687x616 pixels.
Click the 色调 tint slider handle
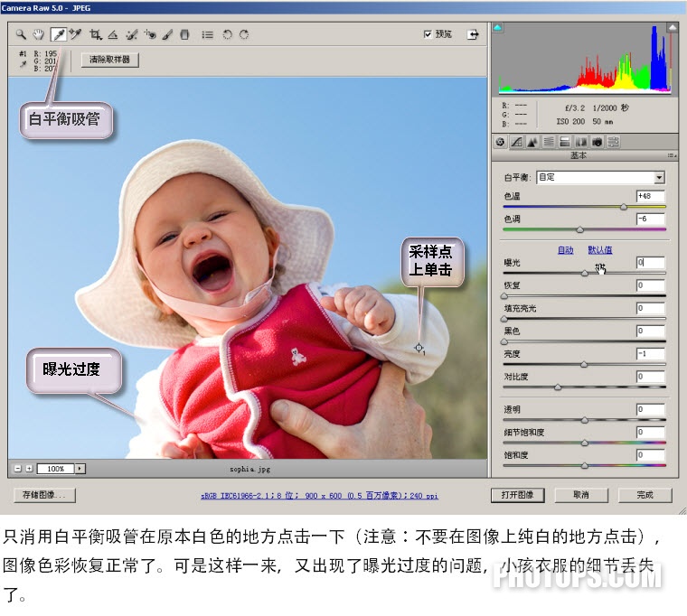coord(580,229)
